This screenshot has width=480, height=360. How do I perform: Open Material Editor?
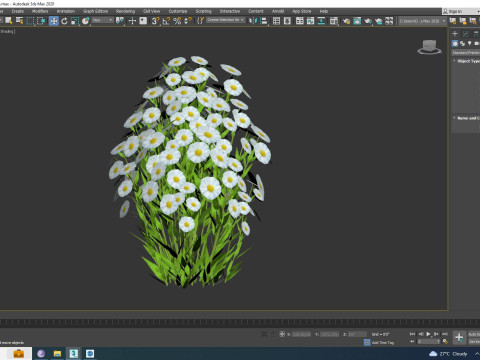[334, 21]
